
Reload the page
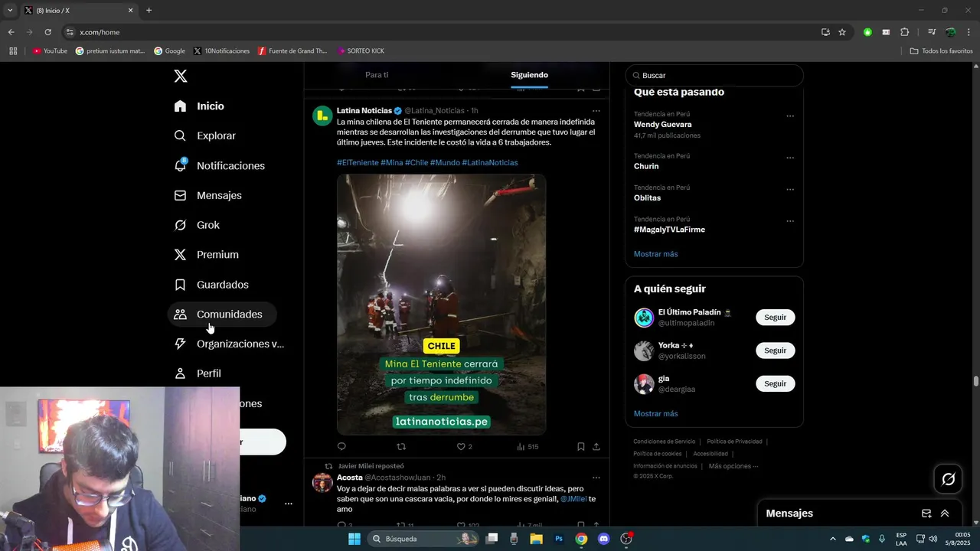[47, 32]
